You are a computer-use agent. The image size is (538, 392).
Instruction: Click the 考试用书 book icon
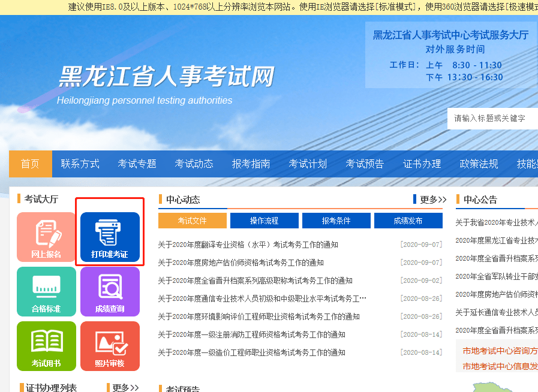click(x=46, y=346)
